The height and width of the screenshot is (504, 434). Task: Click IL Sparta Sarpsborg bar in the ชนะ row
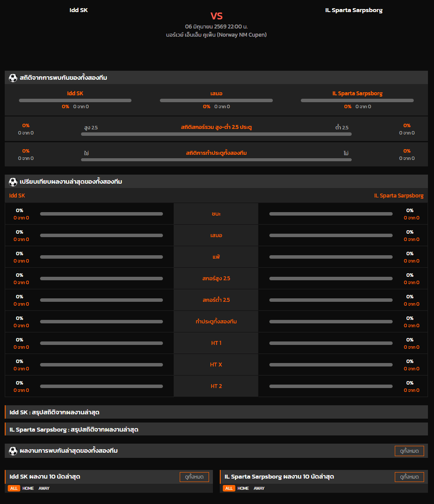click(x=331, y=214)
